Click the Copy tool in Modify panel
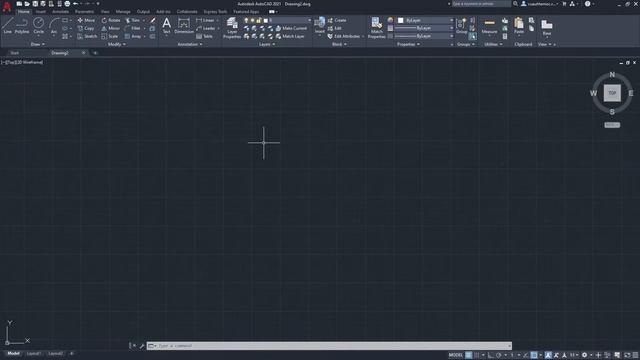This screenshot has width=640, height=360. click(x=86, y=28)
